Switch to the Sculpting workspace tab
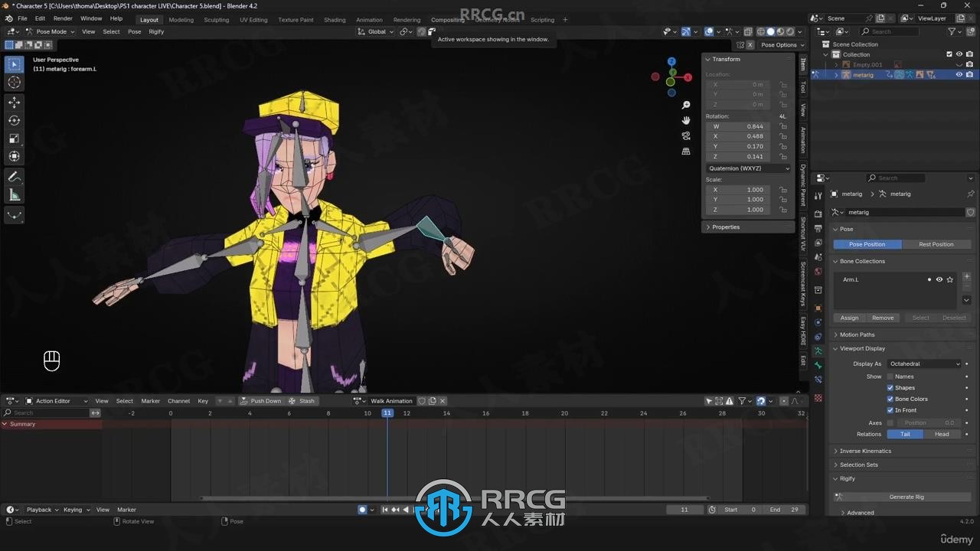Viewport: 980px width, 551px height. coord(216,20)
